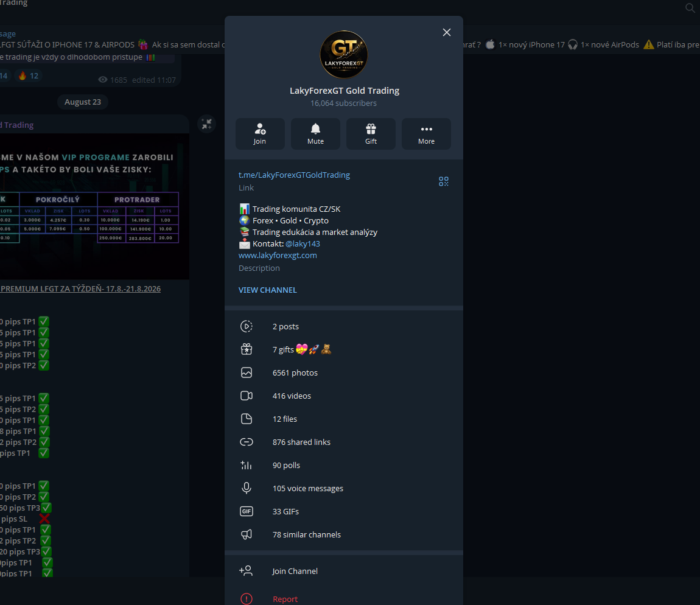The width and height of the screenshot is (700, 605).
Task: Click the photos picture icon
Action: (x=247, y=373)
